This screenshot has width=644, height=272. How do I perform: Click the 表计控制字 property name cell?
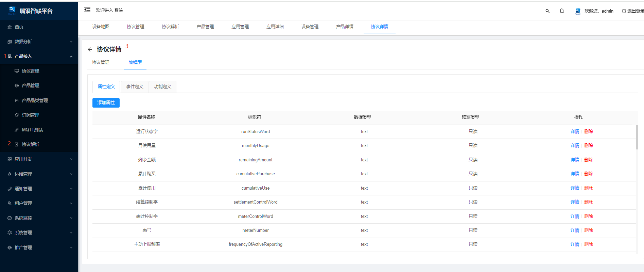(x=147, y=216)
